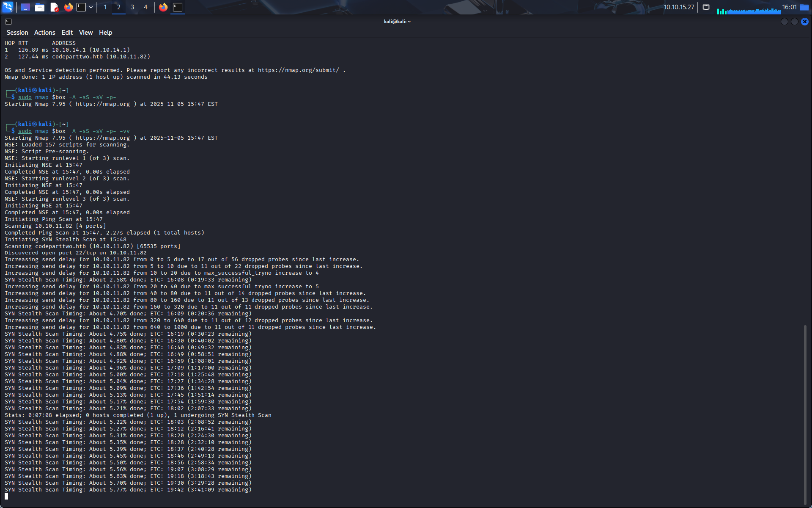Launch Firefox from the panel launcher
Viewport: 812px width, 508px height.
click(68, 7)
